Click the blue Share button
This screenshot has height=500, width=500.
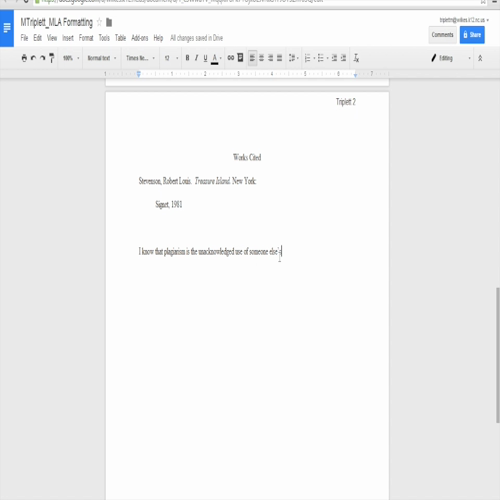[x=472, y=35]
